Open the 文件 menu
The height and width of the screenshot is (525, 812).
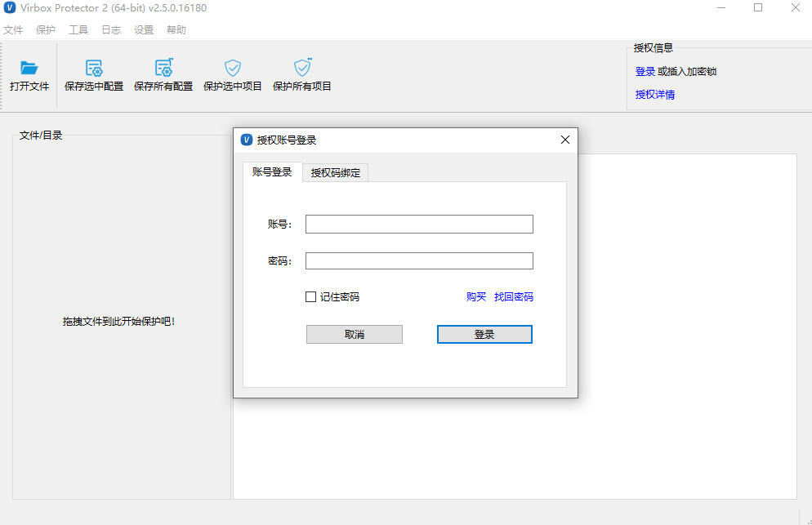13,30
